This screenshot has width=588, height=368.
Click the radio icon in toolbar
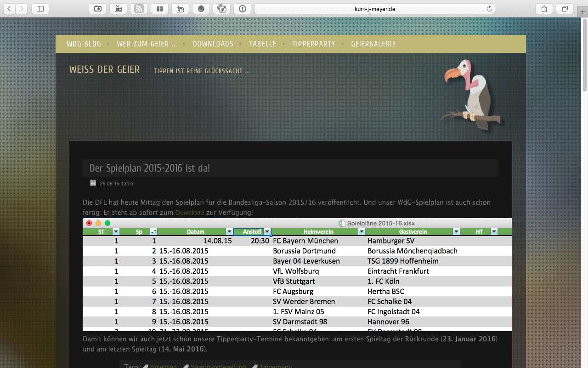point(180,8)
